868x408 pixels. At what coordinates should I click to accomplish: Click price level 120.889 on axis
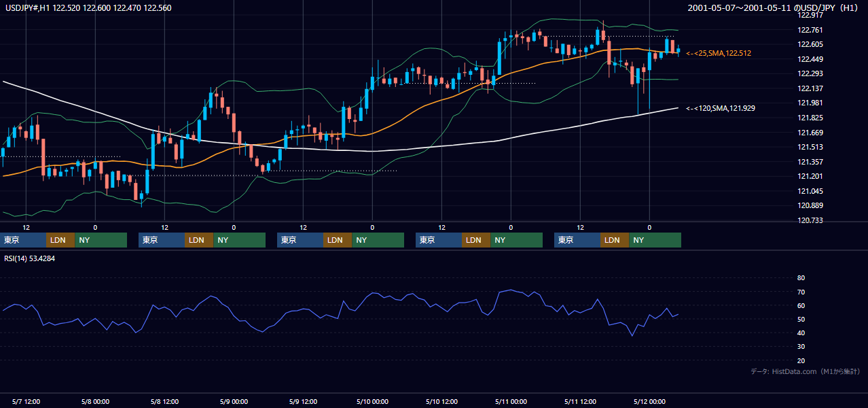[x=811, y=205]
